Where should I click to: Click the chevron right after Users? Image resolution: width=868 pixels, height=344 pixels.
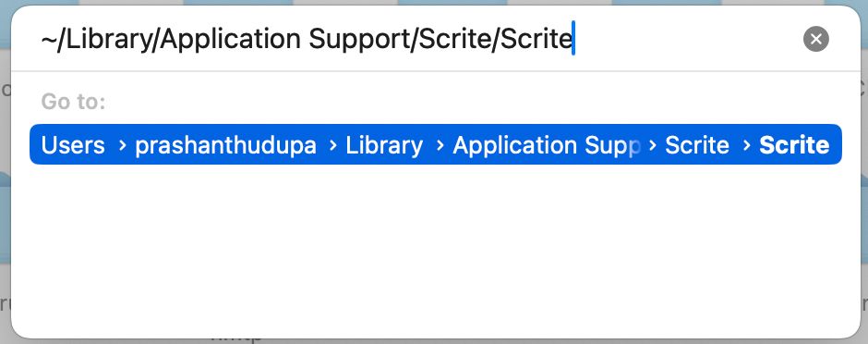[122, 145]
